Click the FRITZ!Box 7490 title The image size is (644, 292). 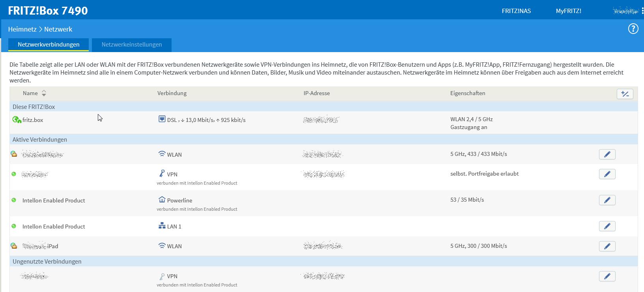coord(48,11)
